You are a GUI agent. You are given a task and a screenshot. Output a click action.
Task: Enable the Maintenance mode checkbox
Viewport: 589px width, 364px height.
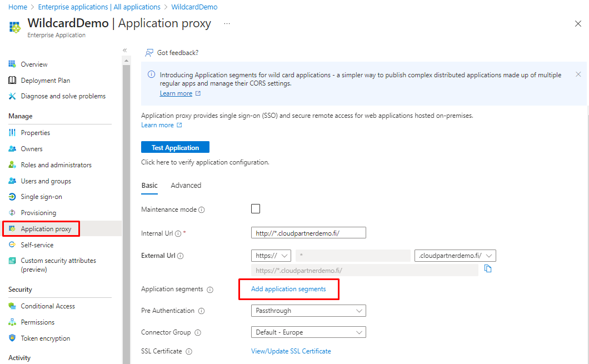[x=256, y=209]
